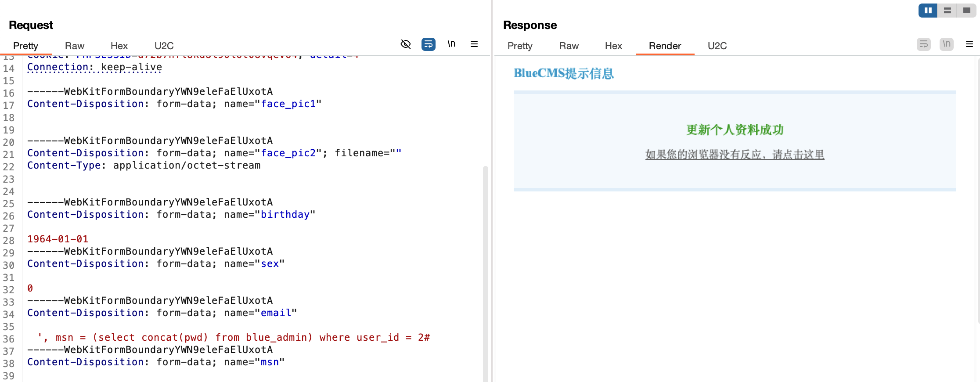
Task: Switch to Response Raw tab
Action: [x=569, y=46]
